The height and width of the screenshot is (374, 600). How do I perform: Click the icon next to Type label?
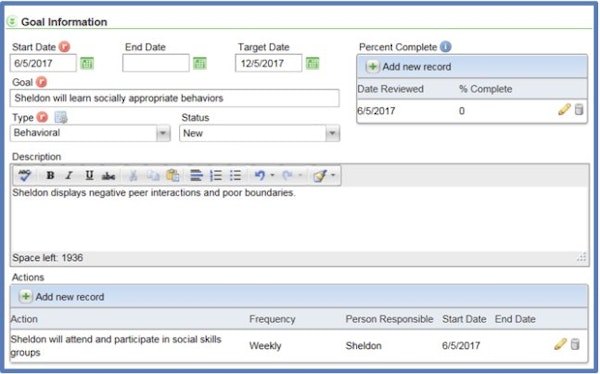coord(61,117)
